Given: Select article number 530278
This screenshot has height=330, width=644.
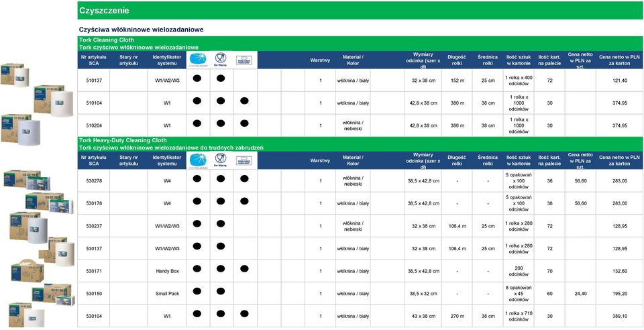Looking at the screenshot, I should click(x=94, y=181).
